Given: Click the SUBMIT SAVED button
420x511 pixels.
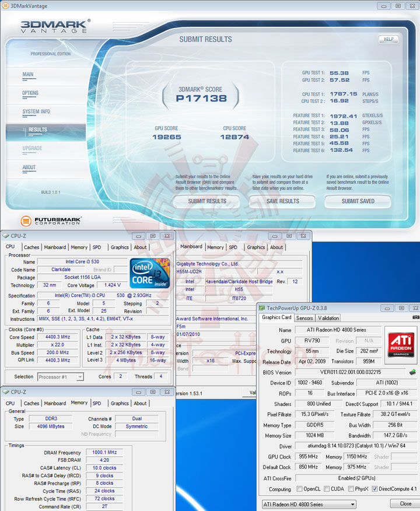Looking at the screenshot, I should (358, 201).
